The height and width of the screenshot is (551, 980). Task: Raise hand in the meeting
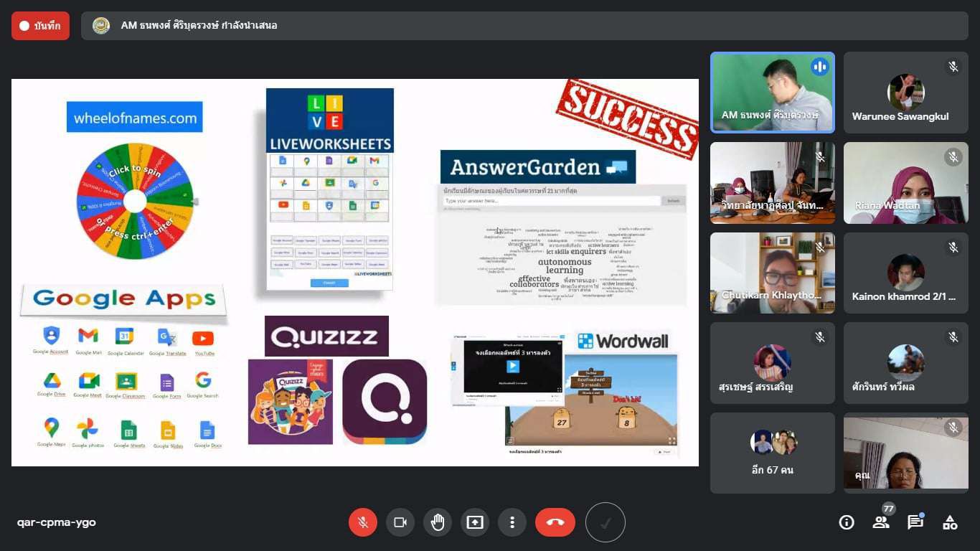[438, 522]
